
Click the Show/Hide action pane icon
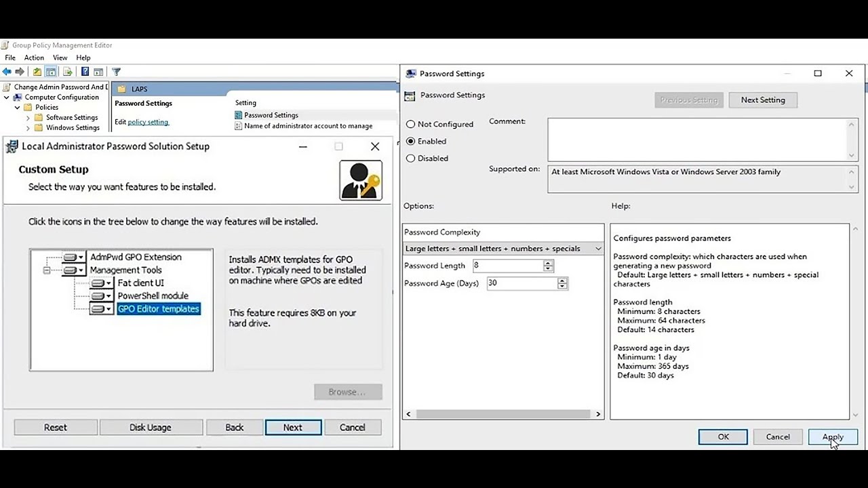tap(98, 72)
